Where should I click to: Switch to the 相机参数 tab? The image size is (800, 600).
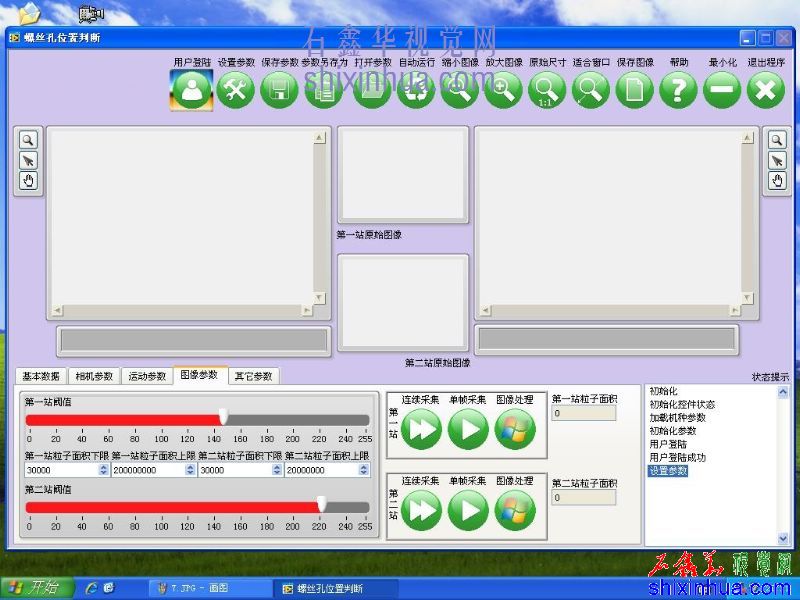point(94,377)
